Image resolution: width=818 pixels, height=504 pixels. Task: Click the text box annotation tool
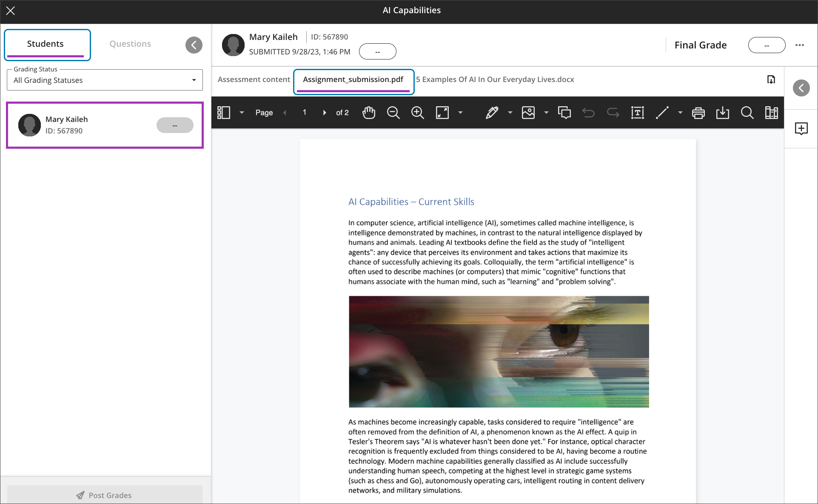tap(637, 113)
